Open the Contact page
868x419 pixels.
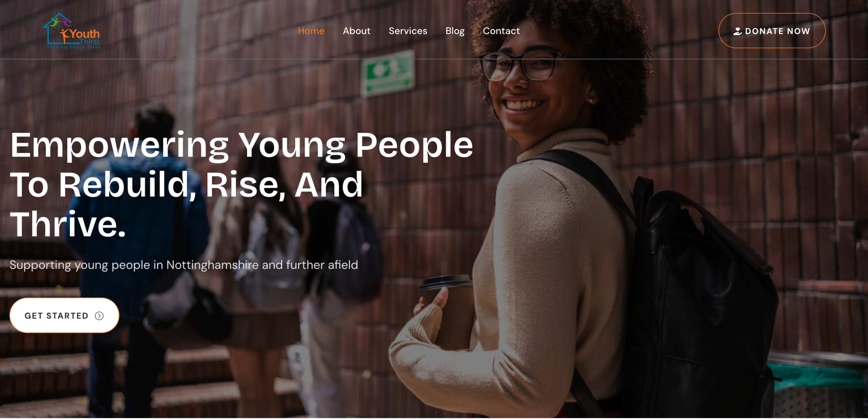(501, 31)
